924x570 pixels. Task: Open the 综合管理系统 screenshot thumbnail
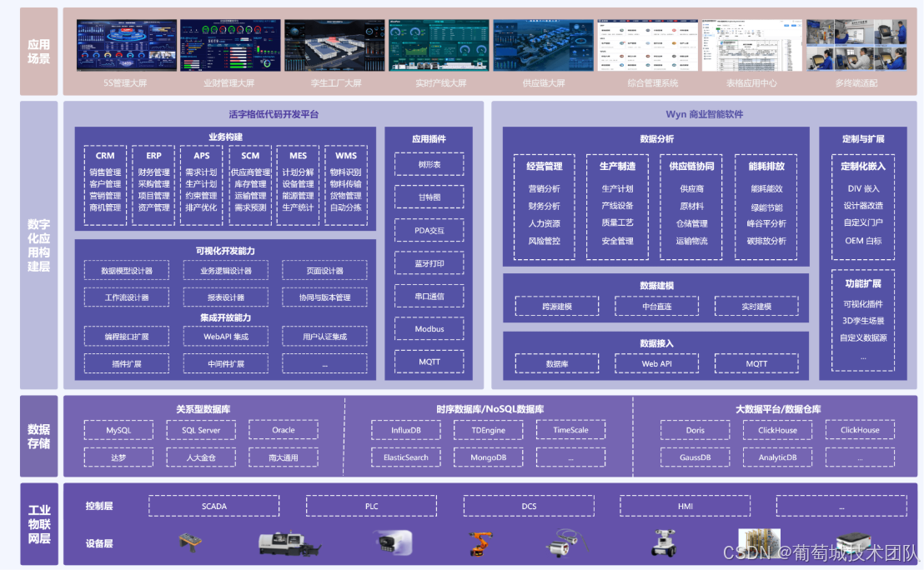[x=648, y=45]
